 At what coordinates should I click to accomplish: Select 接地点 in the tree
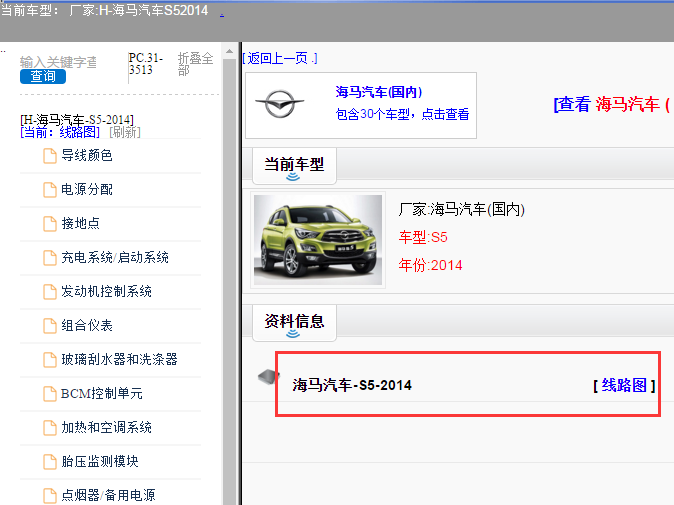(x=80, y=223)
